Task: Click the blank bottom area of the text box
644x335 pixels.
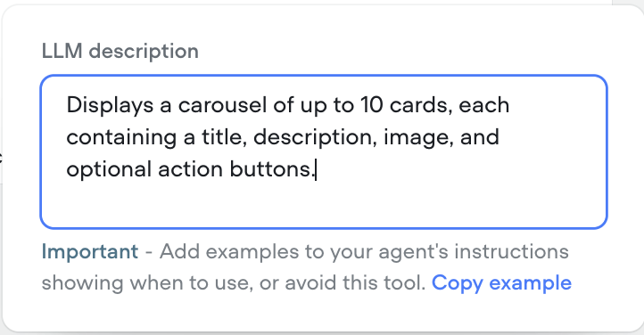Action: click(x=324, y=205)
